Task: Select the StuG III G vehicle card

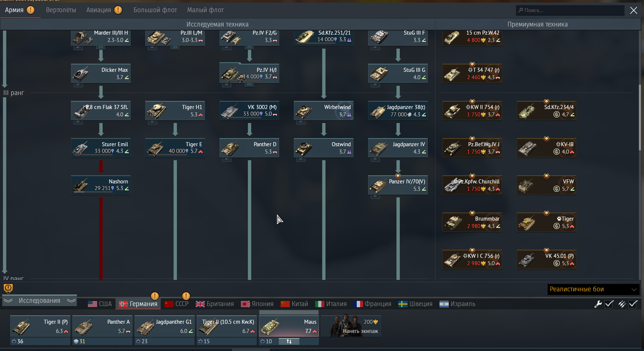Action: 398,73
